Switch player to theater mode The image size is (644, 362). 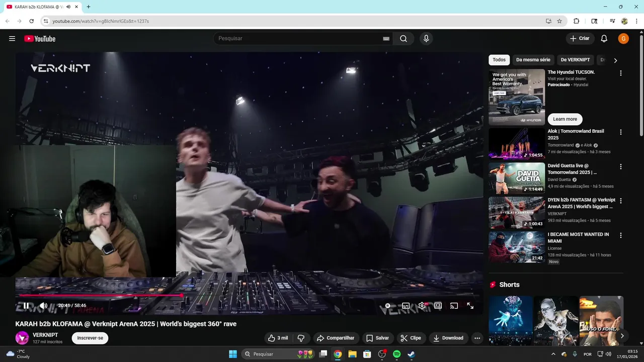coord(438,305)
